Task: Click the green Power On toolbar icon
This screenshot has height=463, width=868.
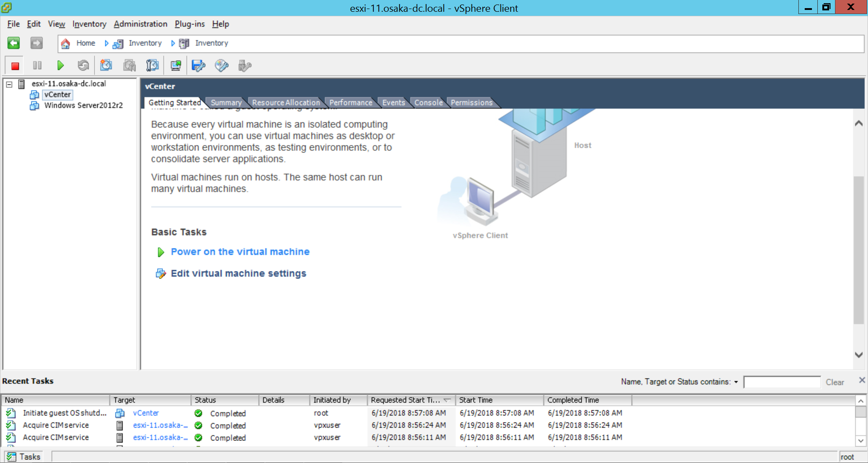Action: [x=60, y=66]
